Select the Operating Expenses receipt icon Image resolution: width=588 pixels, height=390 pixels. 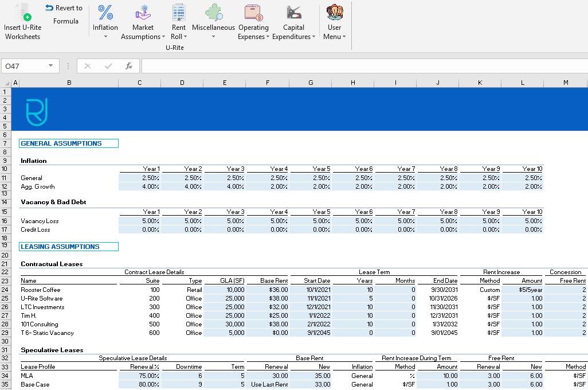pos(253,12)
